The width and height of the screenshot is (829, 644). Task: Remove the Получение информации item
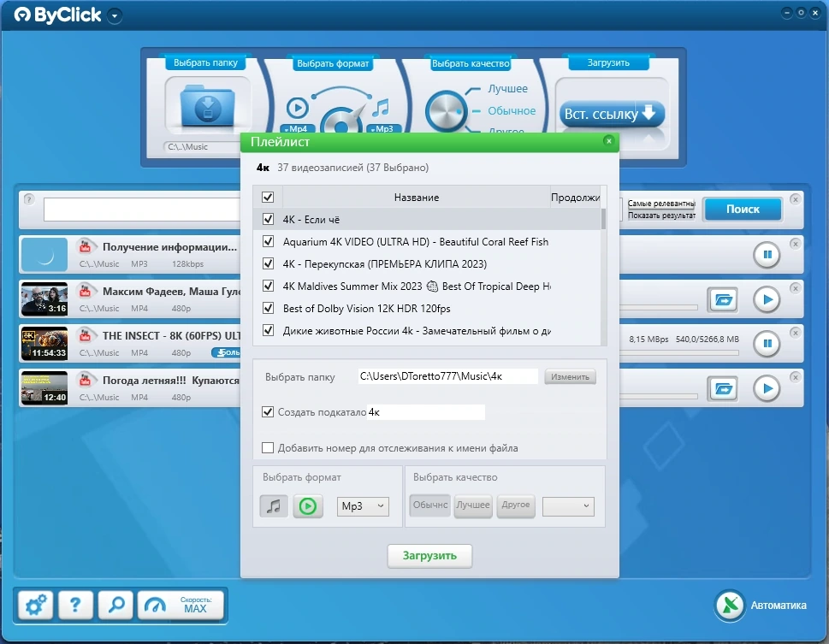click(795, 243)
